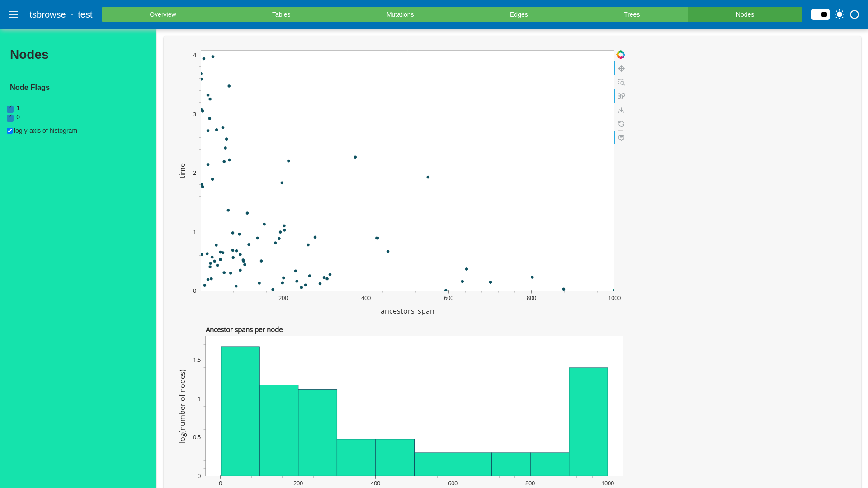The image size is (868, 488).
Task: Flip the theme toggle switch
Action: point(820,14)
